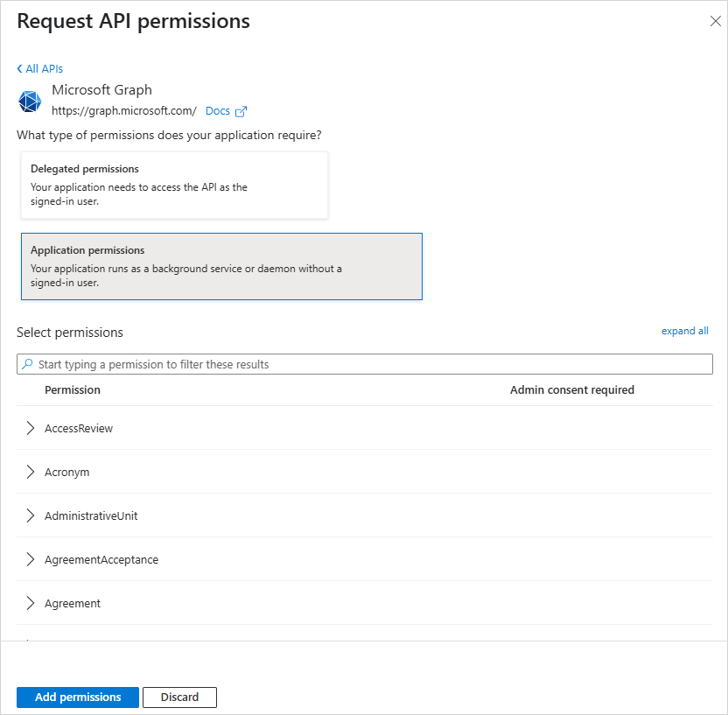Expand the AccessReview permission group
The height and width of the screenshot is (715, 728).
coord(31,428)
